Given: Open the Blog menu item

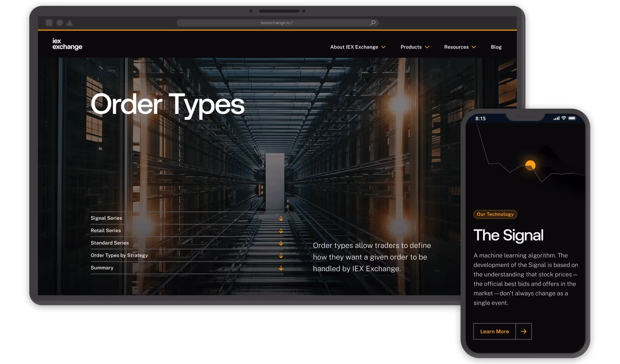Looking at the screenshot, I should click(496, 47).
